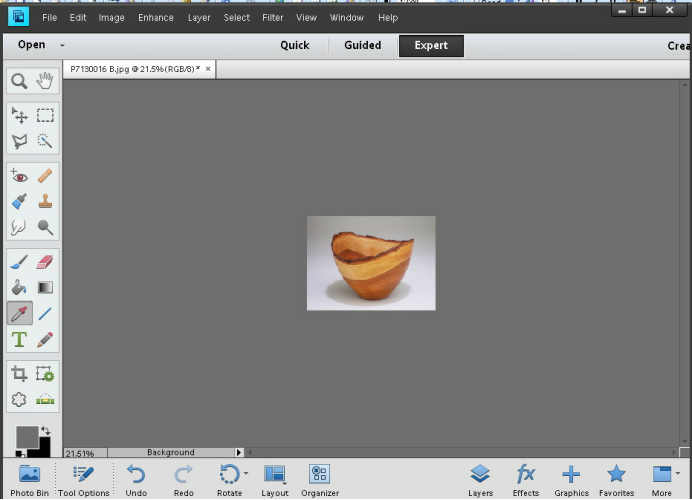
Task: Launch the Organizer
Action: (319, 478)
